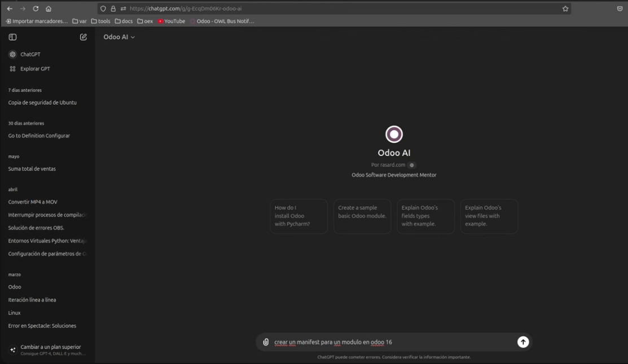Click the padlock site info icon

pyautogui.click(x=113, y=8)
